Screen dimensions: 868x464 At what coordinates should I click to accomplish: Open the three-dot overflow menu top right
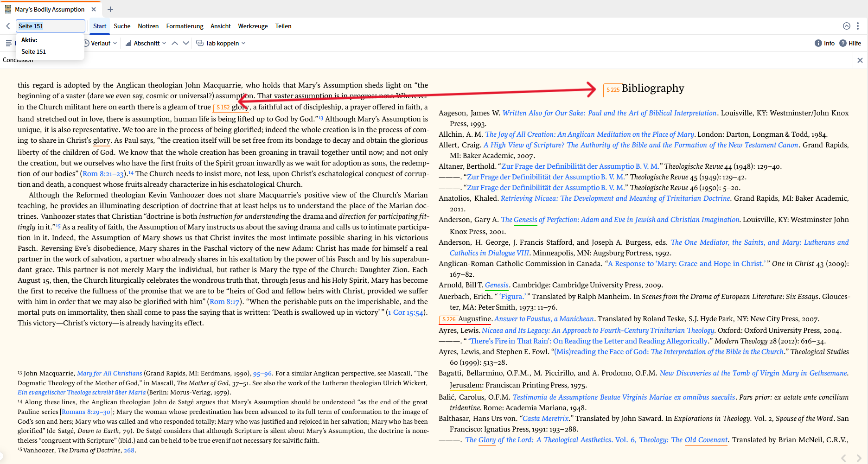click(x=858, y=26)
